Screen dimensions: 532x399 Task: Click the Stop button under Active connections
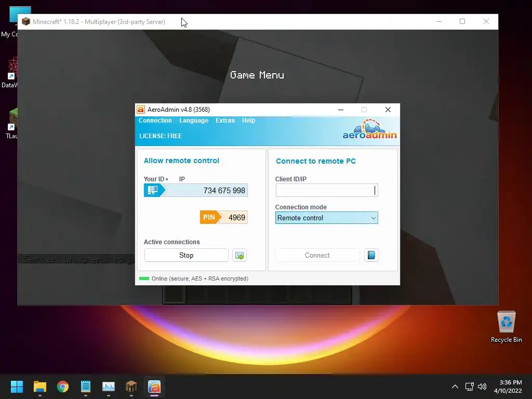pos(187,255)
